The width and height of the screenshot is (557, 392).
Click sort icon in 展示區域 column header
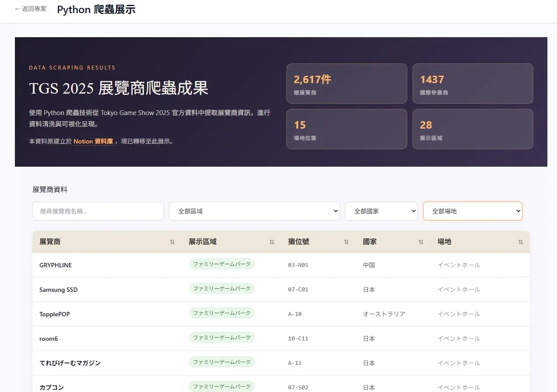click(x=272, y=242)
